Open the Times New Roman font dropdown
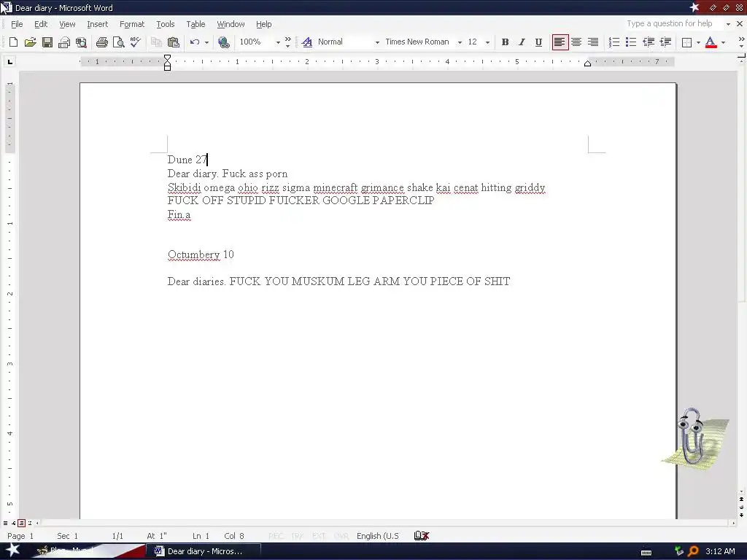Viewport: 747px width, 560px height. [x=460, y=42]
